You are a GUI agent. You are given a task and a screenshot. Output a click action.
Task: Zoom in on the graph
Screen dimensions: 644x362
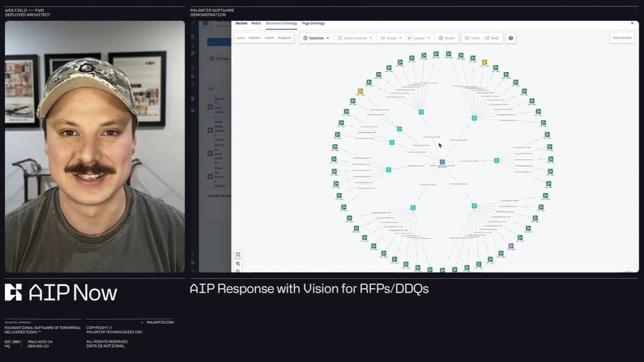pos(238,263)
